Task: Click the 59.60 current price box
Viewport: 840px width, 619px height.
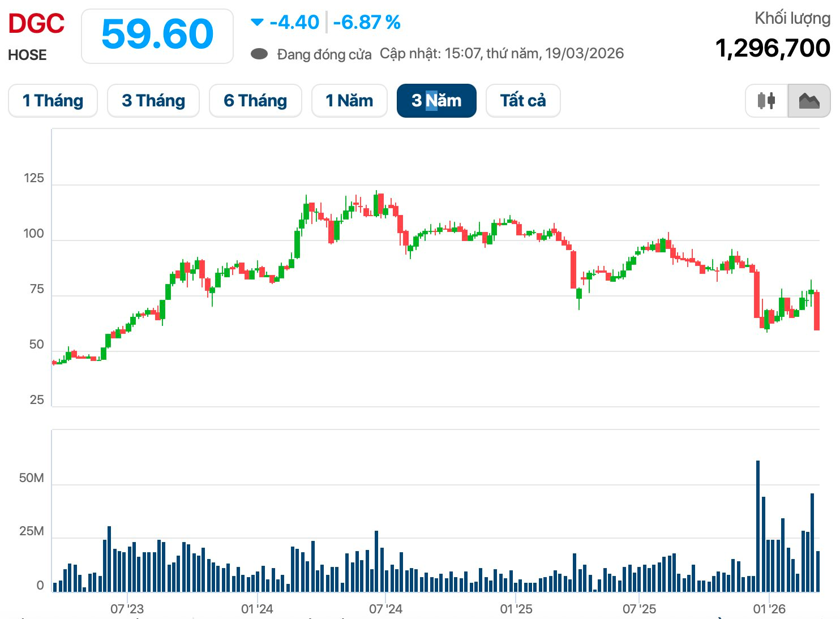Action: point(157,35)
